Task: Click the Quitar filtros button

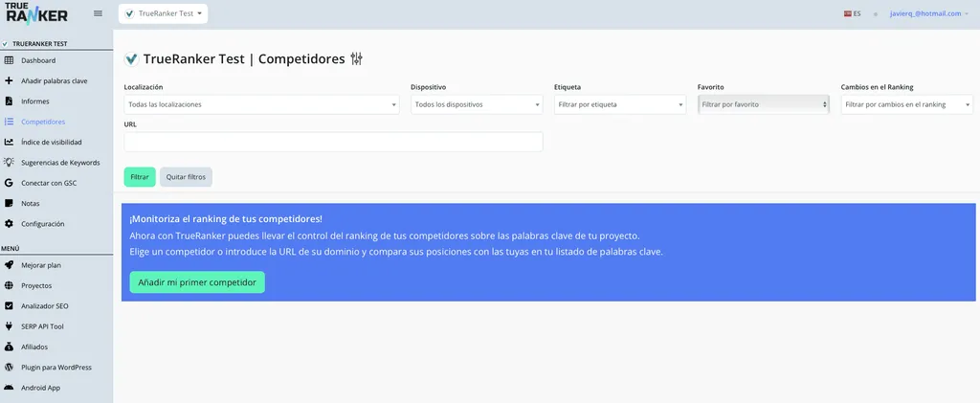Action: 187,177
